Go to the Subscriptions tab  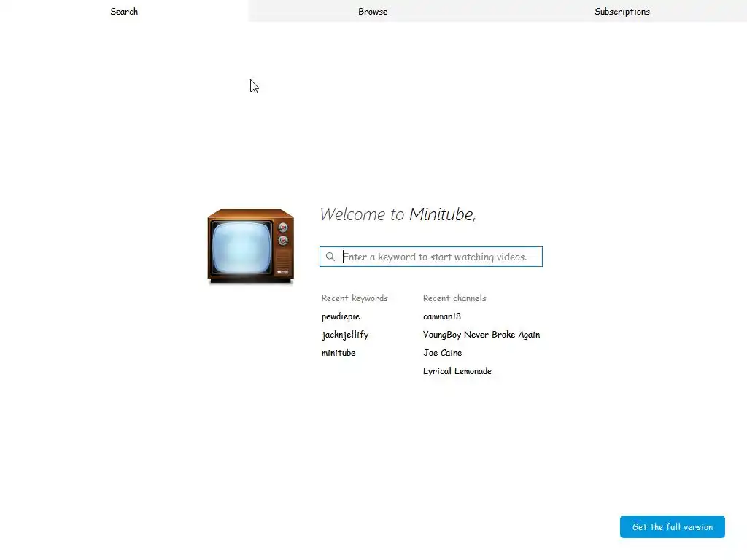[x=622, y=11]
